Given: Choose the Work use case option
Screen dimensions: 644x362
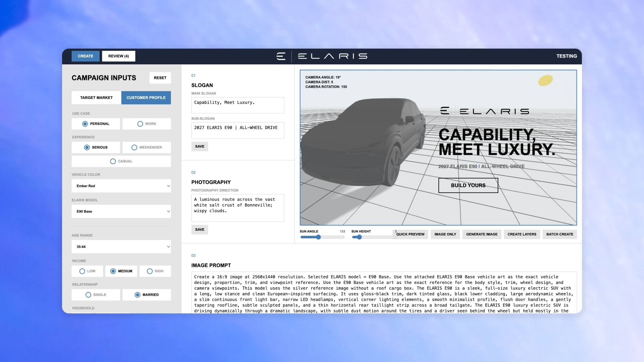Looking at the screenshot, I should 147,124.
